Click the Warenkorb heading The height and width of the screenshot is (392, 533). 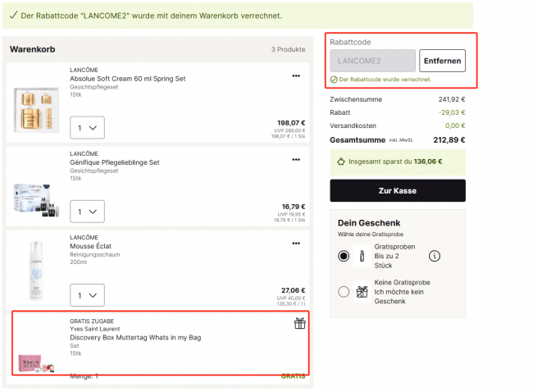32,49
